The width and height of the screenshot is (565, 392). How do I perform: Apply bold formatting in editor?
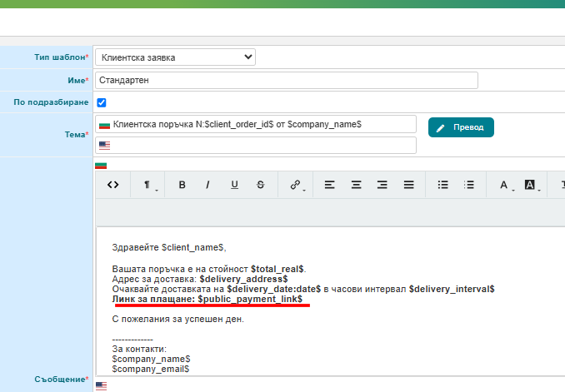182,185
